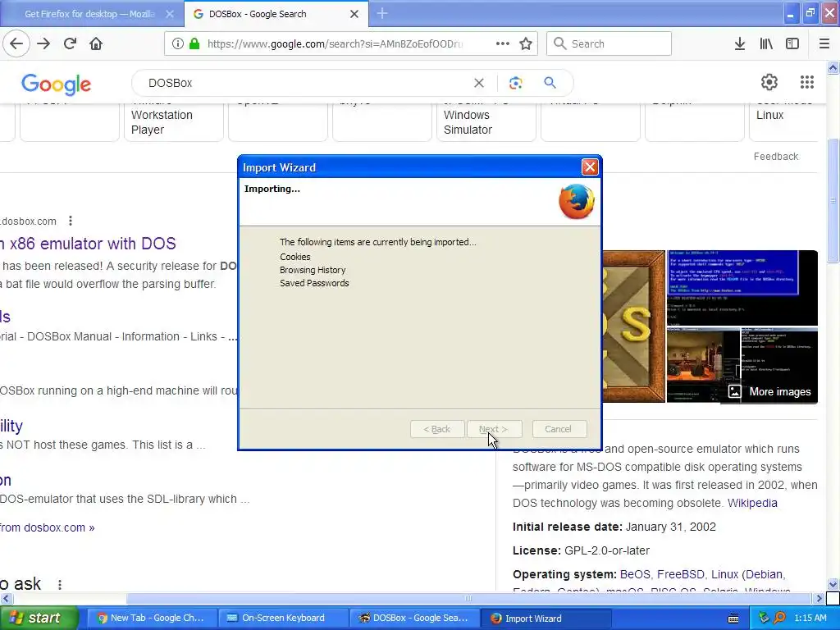
Task: Open the Library icon in toolbar
Action: [766, 43]
